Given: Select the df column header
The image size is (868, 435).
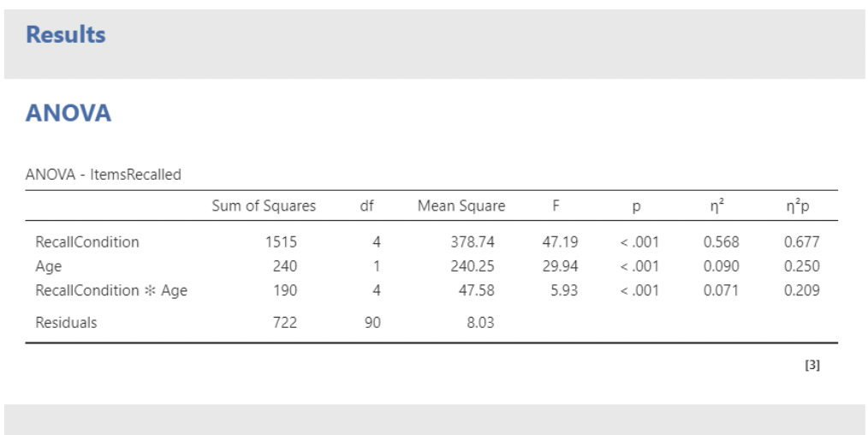Looking at the screenshot, I should (x=366, y=206).
